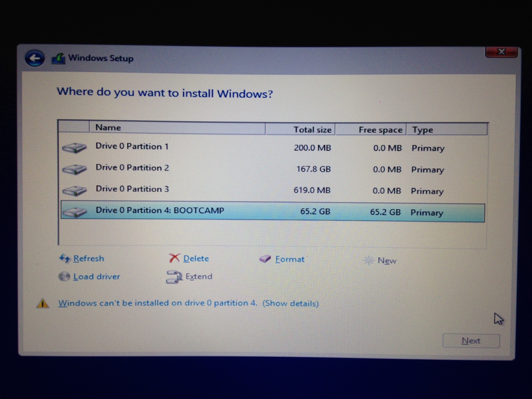
Task: Sort by the Name column header
Action: (x=177, y=128)
